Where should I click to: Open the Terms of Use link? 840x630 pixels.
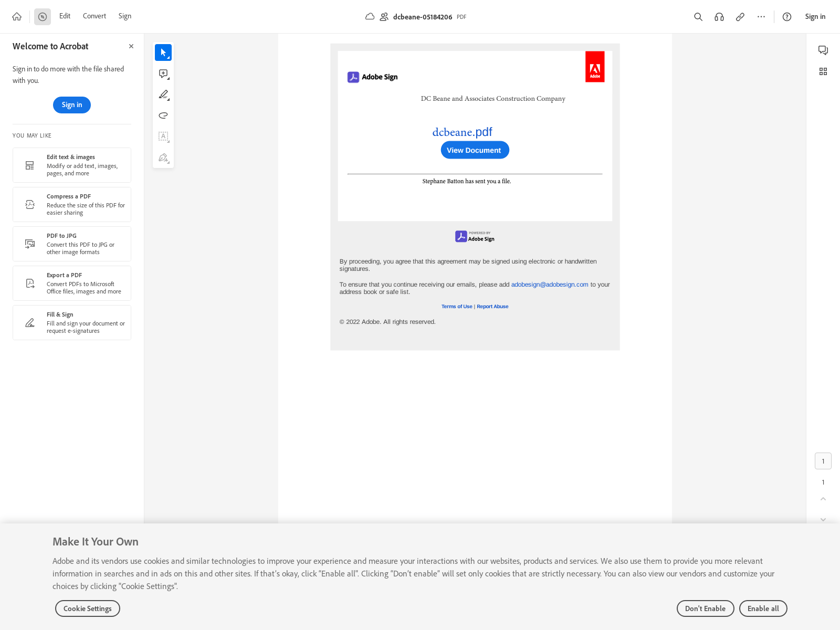(x=457, y=307)
